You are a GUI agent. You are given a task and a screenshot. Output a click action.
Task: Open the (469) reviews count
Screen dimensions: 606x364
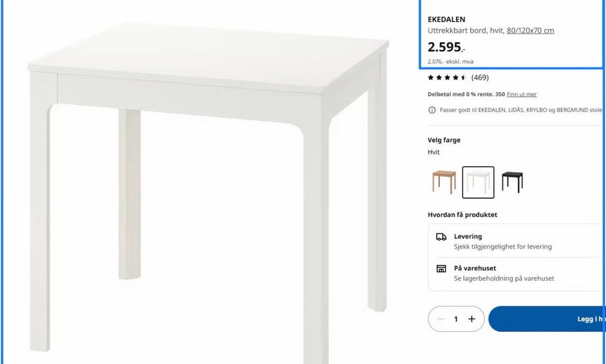coord(480,78)
